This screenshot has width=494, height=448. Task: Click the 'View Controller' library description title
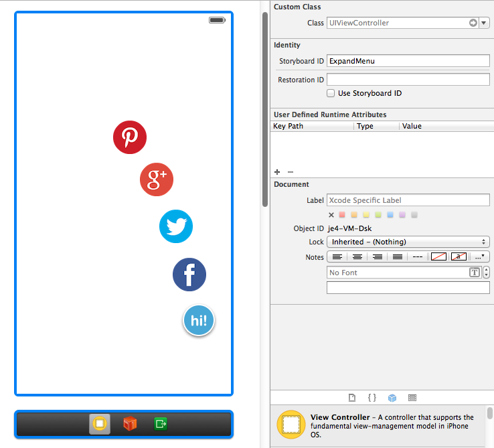tap(340, 417)
